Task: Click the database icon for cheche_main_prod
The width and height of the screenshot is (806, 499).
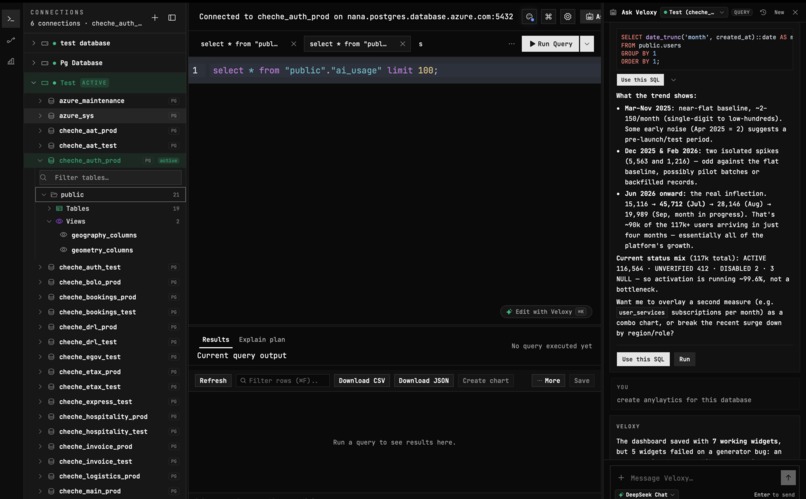Action: coord(51,491)
